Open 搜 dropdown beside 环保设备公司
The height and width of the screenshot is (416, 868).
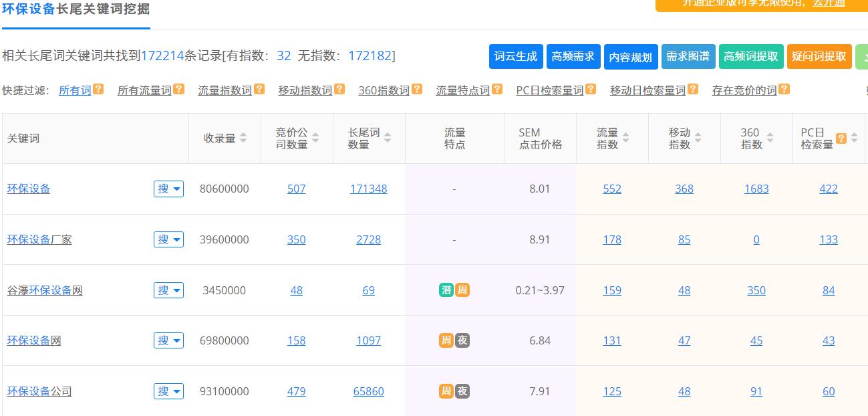(168, 391)
